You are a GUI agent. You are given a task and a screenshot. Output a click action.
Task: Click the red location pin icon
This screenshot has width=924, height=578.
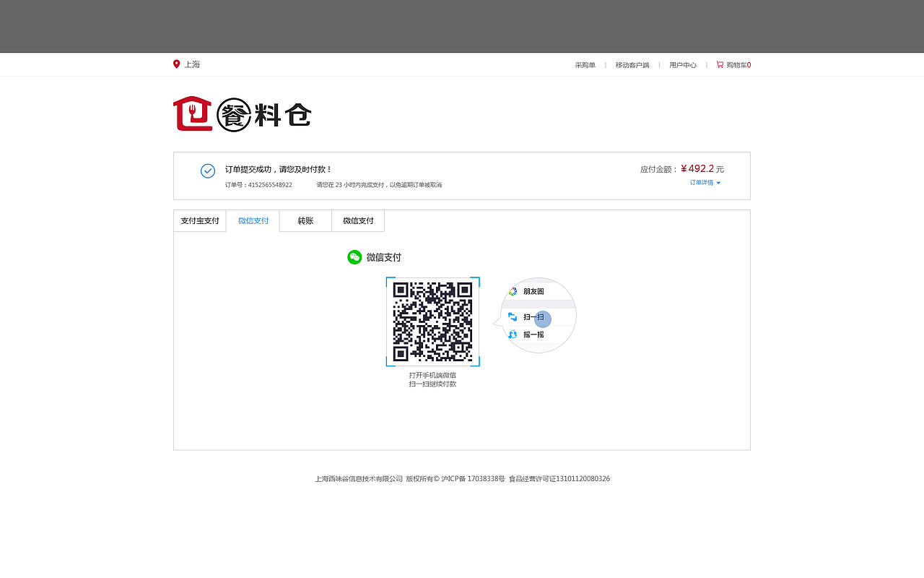pos(176,64)
